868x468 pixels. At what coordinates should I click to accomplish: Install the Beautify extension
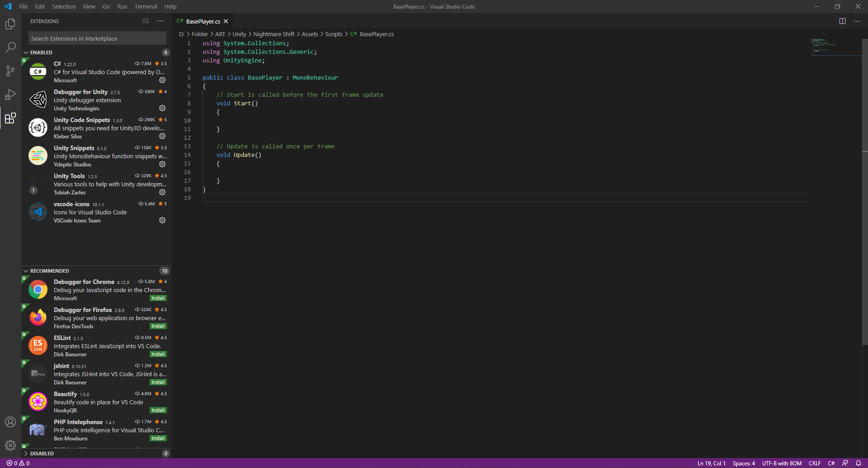click(158, 411)
